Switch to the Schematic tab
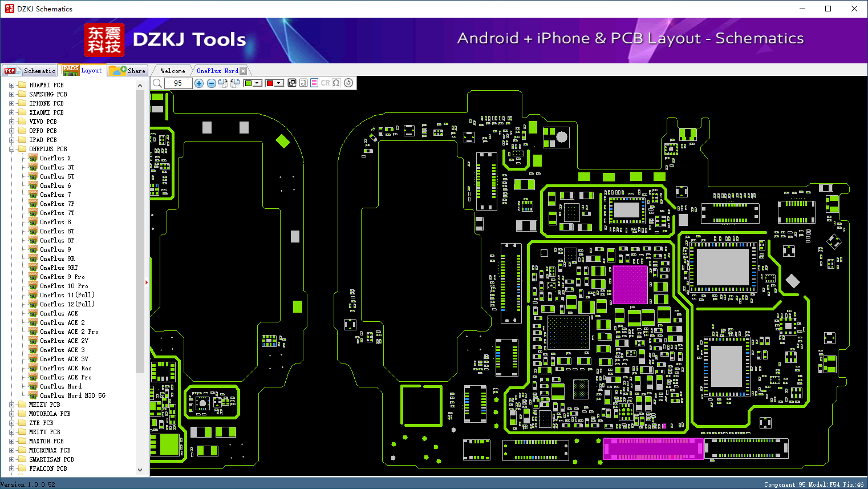The image size is (868, 489). click(x=30, y=71)
